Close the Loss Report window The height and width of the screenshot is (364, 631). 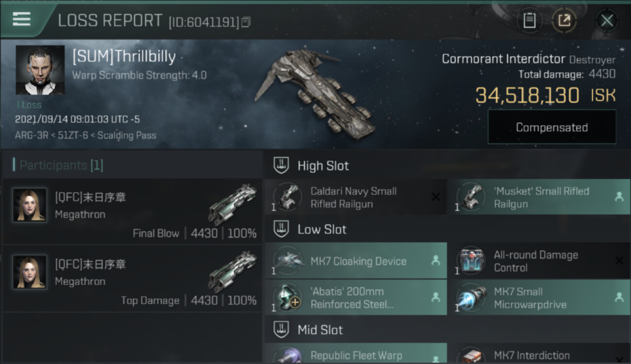click(x=607, y=20)
